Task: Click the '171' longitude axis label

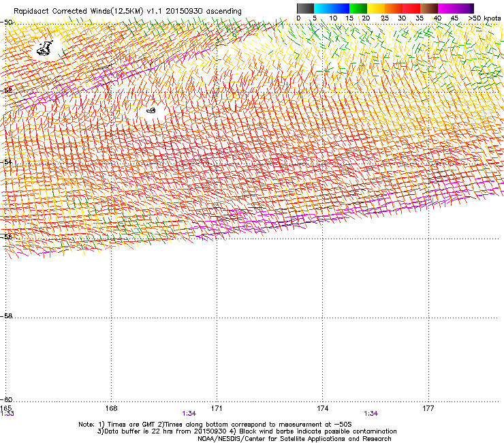Action: click(217, 408)
